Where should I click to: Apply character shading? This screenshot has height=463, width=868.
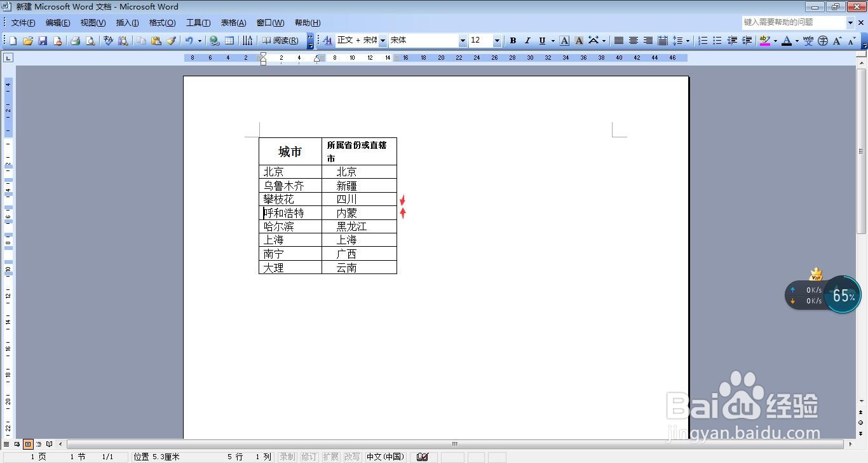tap(579, 41)
